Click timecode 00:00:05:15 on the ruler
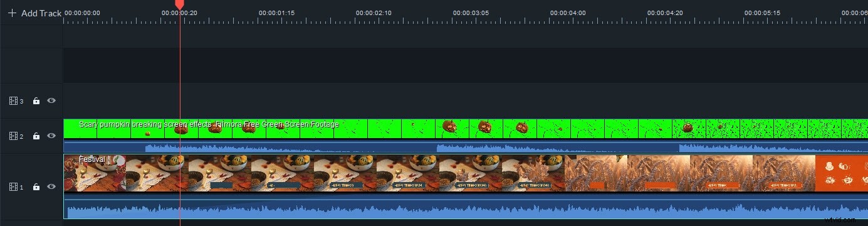This screenshot has width=868, height=226. [x=762, y=13]
